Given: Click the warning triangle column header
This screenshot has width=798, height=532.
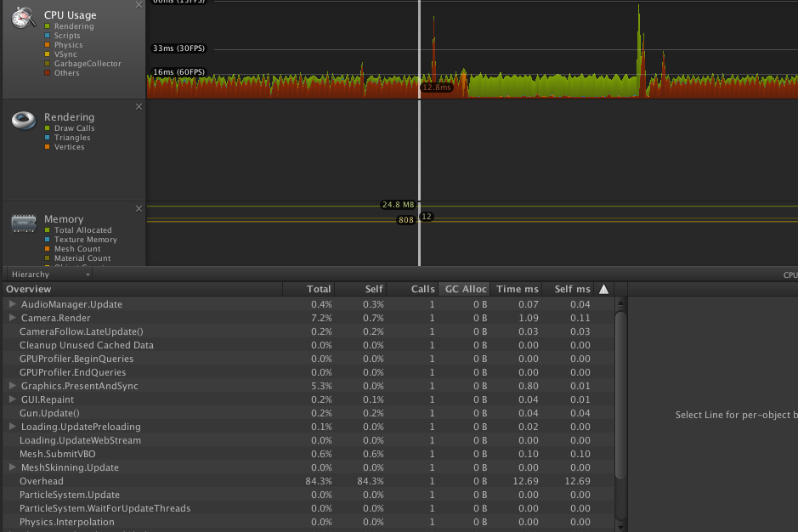Looking at the screenshot, I should pos(603,289).
